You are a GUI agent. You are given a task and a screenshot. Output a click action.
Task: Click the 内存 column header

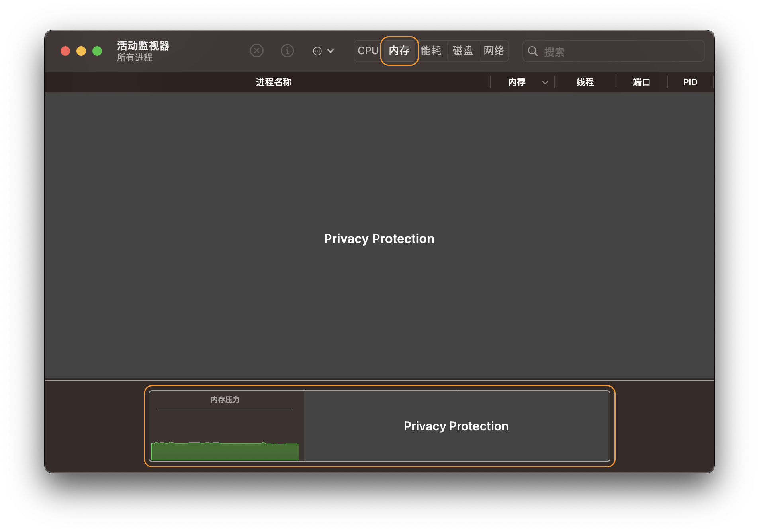[x=516, y=82]
